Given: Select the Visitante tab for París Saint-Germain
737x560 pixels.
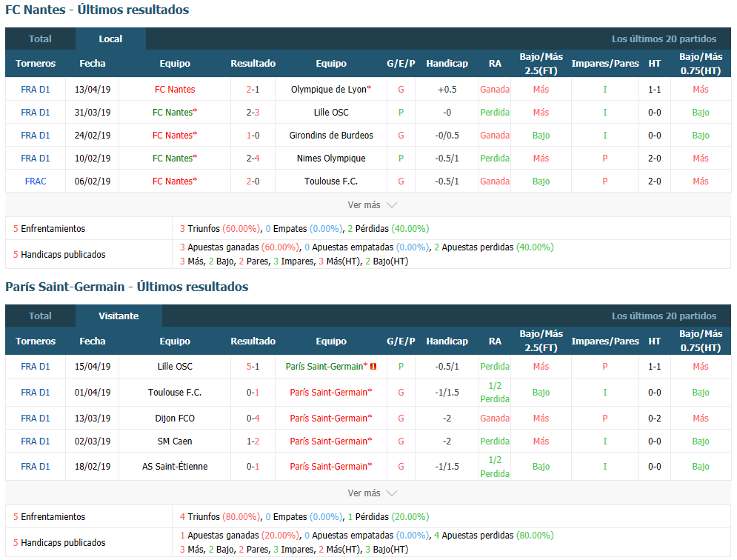Looking at the screenshot, I should (x=119, y=316).
